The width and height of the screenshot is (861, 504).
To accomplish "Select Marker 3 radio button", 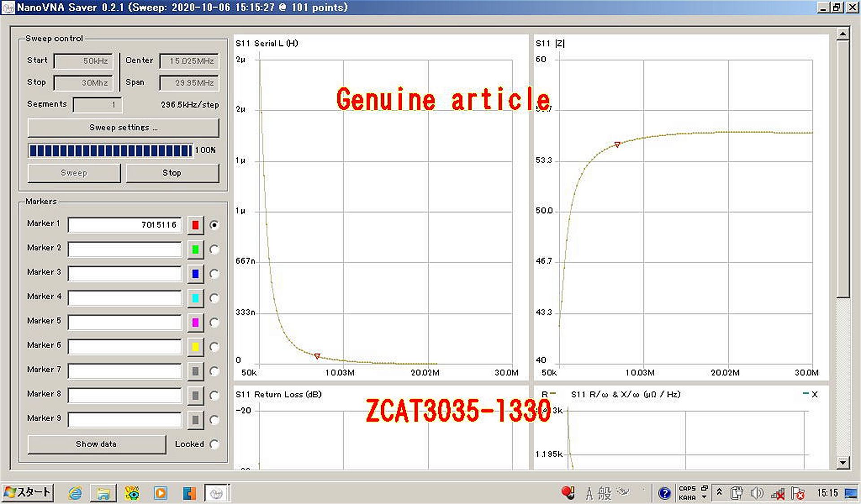I will pos(214,274).
